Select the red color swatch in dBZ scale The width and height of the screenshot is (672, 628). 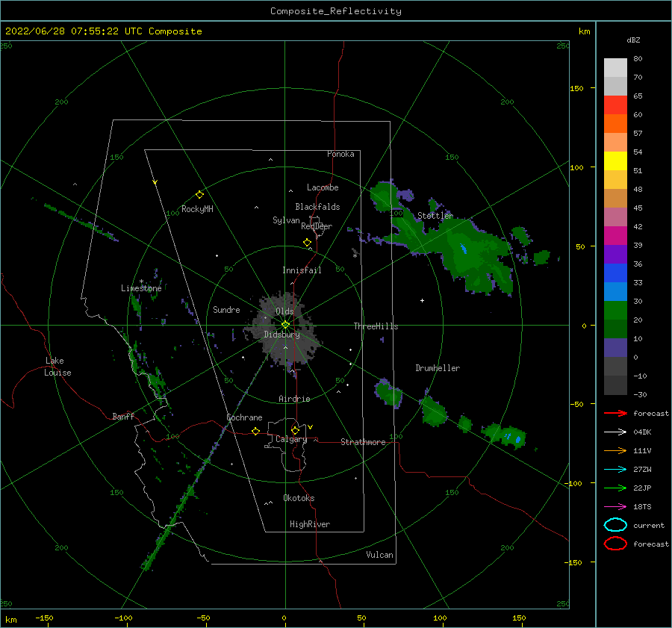point(615,105)
